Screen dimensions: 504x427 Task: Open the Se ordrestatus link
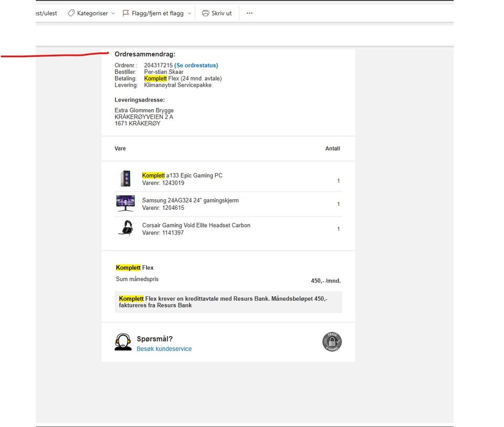point(196,65)
